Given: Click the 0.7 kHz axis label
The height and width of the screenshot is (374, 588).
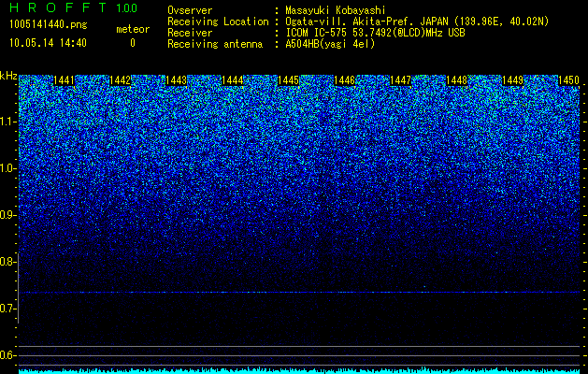Looking at the screenshot, I should (8, 309).
